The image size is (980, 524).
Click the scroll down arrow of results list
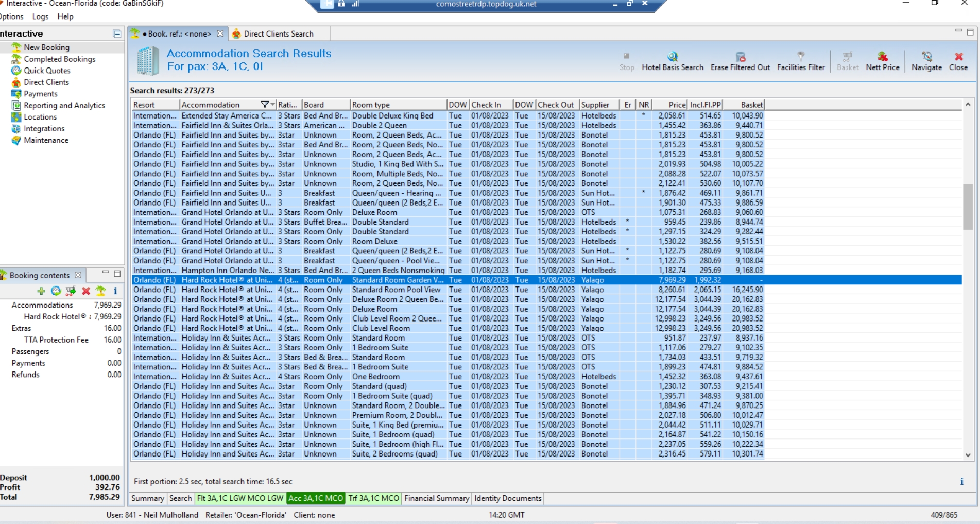(x=968, y=455)
